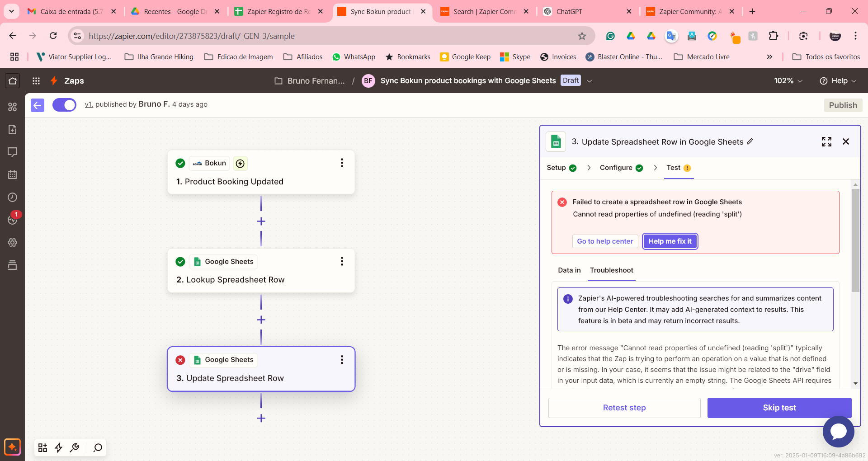Open the Data in tab

(569, 270)
